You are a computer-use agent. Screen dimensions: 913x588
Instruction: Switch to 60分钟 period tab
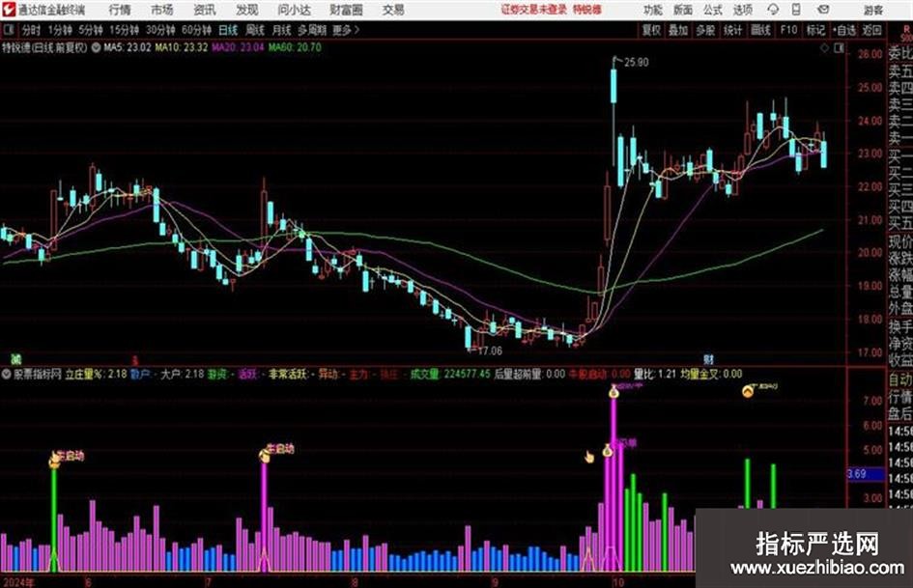[x=196, y=30]
